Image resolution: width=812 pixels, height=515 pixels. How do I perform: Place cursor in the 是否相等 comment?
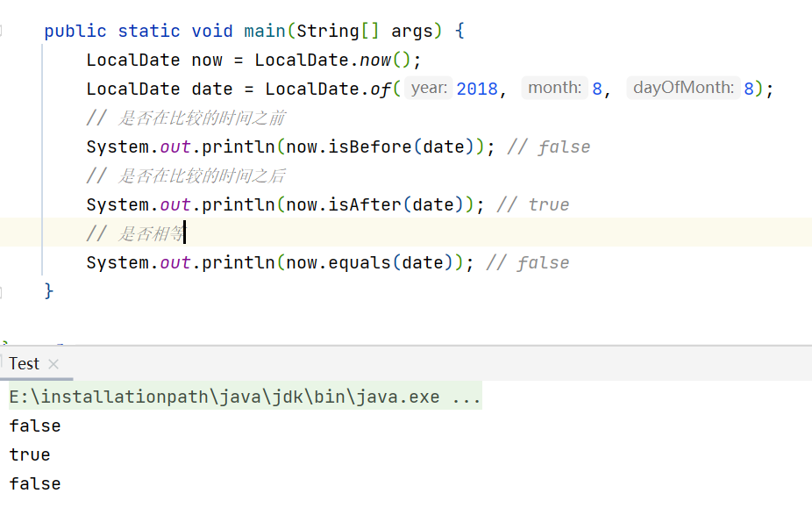click(150, 234)
